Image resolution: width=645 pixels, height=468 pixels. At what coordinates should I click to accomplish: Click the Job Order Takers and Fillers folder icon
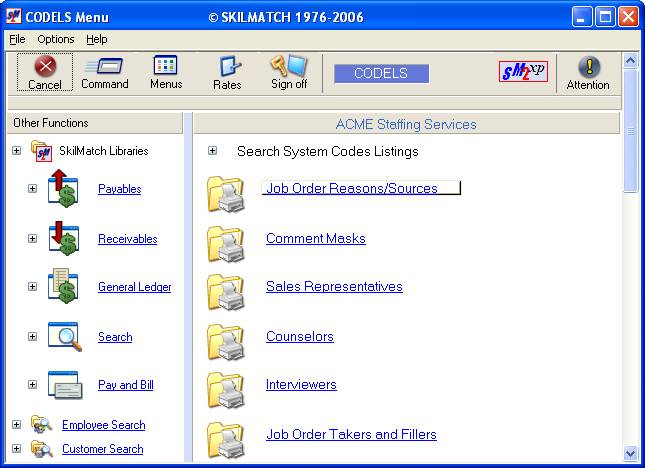[x=226, y=440]
